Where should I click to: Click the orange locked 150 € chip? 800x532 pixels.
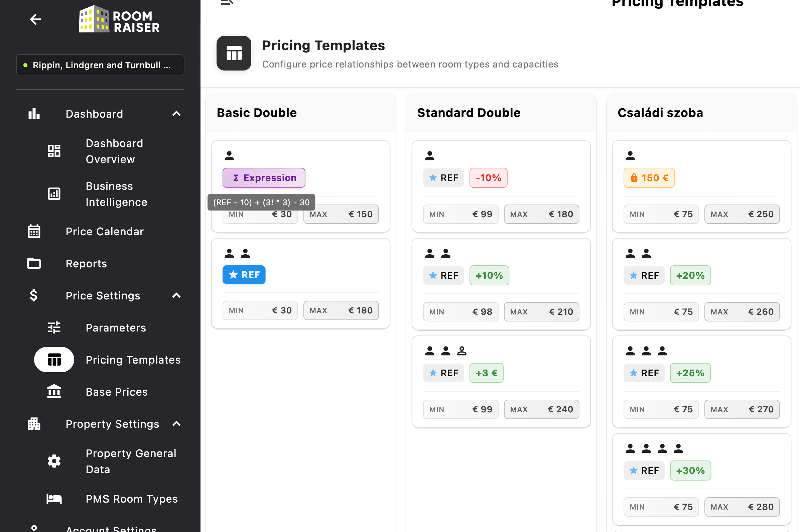click(x=649, y=178)
